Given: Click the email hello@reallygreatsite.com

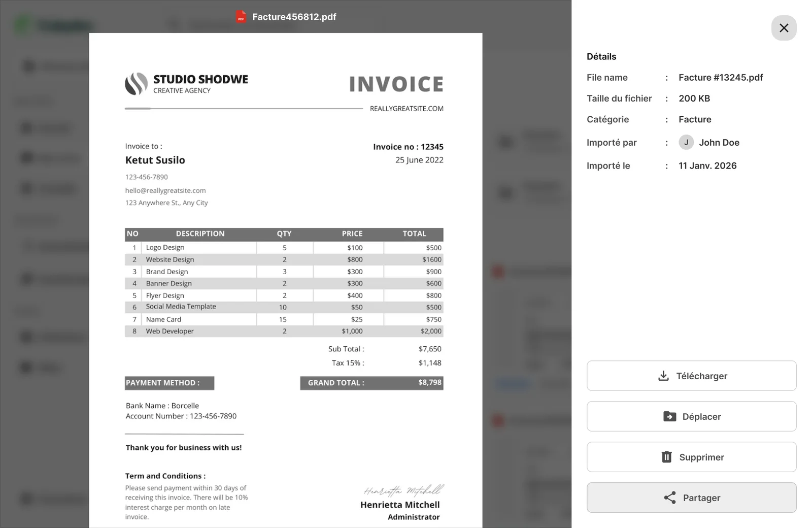Looking at the screenshot, I should tap(165, 190).
